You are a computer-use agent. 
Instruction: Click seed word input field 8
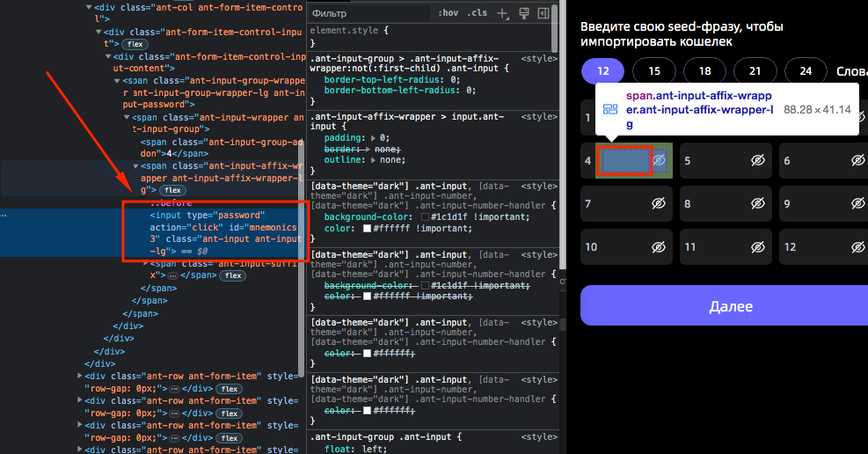click(x=712, y=204)
